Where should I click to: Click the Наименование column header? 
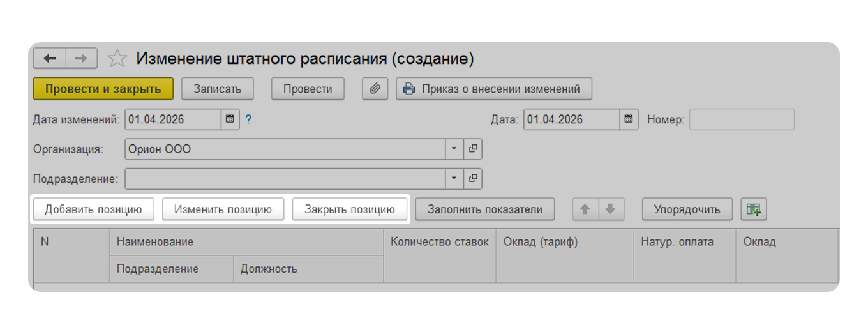point(246,242)
